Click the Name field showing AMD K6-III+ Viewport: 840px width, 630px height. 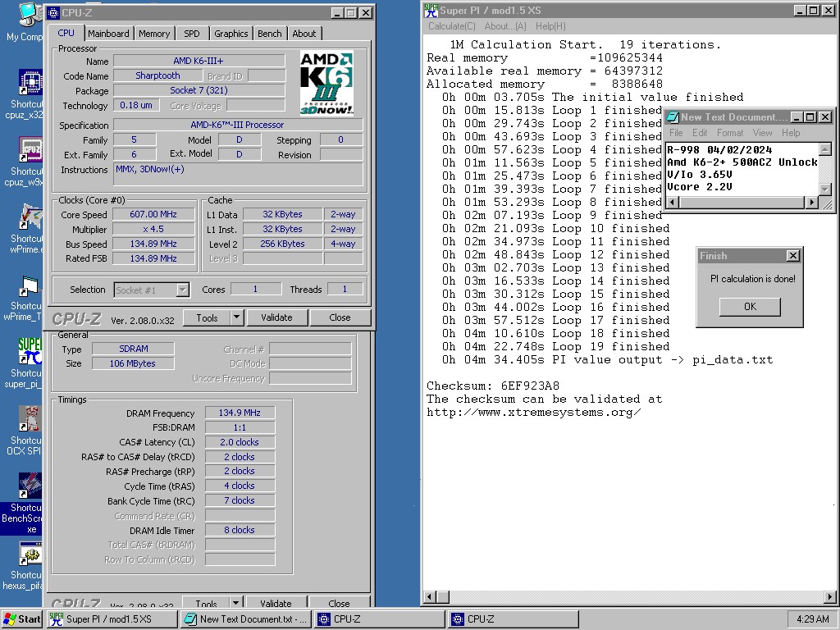point(199,61)
